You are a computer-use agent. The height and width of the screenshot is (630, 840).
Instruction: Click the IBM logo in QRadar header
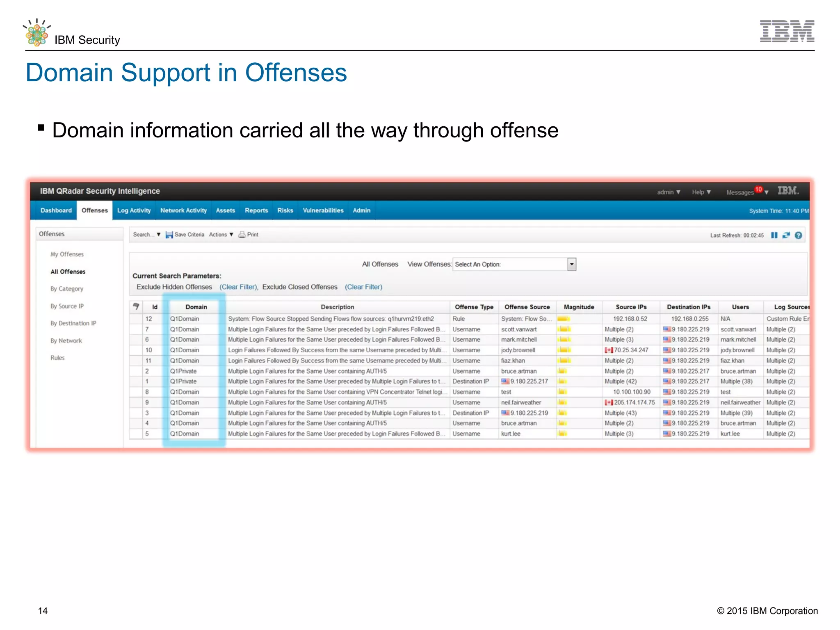[788, 191]
